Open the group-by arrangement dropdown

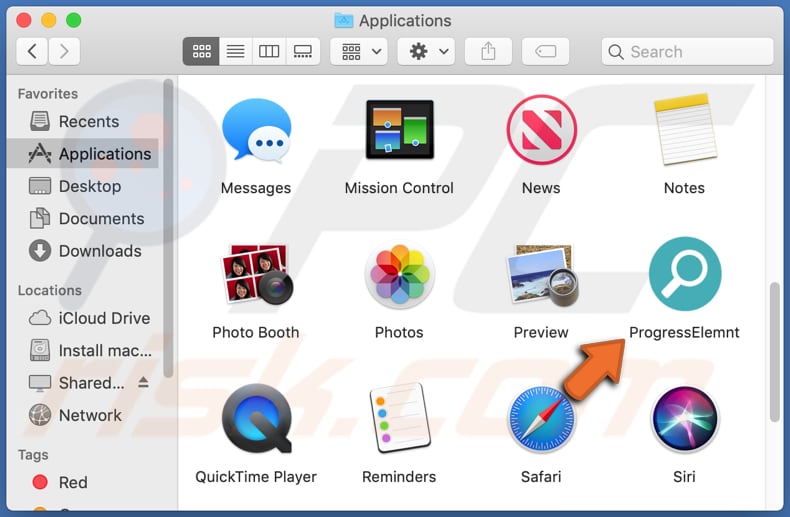[x=359, y=51]
